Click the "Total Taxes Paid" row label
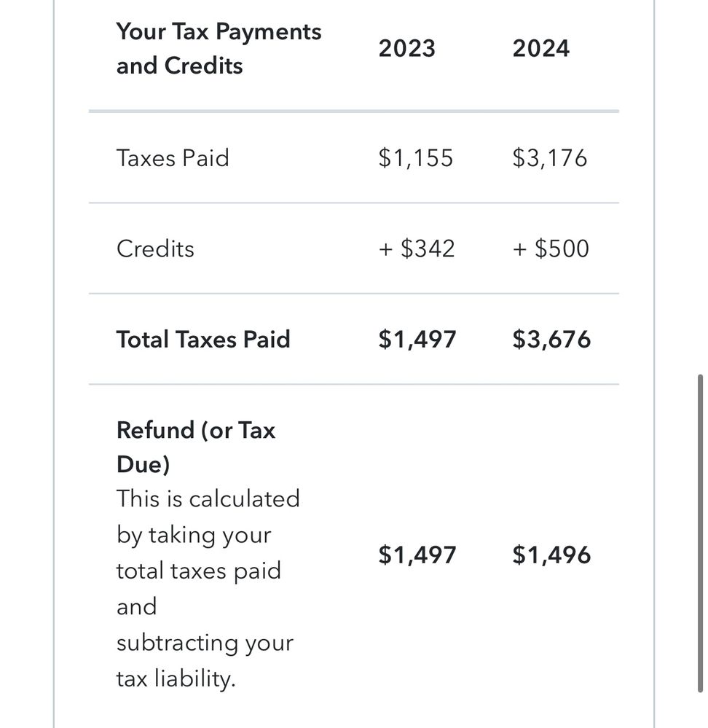This screenshot has height=728, width=708. (203, 340)
